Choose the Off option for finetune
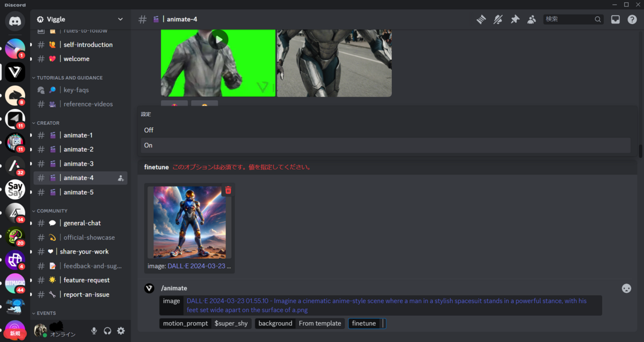This screenshot has width=644, height=342. pos(385,130)
